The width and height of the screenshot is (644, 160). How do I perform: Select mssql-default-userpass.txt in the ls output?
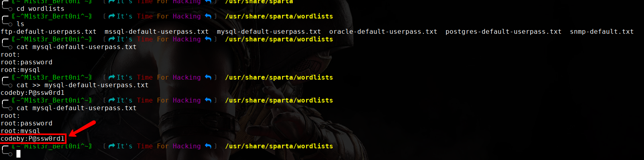[x=157, y=32]
